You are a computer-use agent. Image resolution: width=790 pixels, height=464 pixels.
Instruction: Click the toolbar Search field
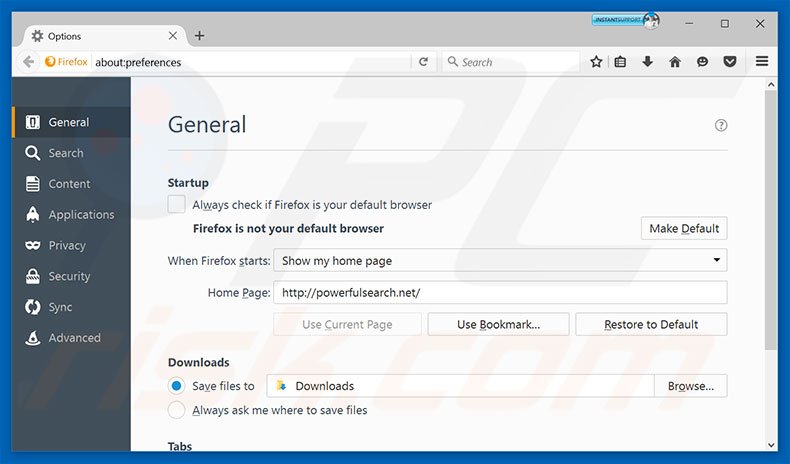(511, 62)
